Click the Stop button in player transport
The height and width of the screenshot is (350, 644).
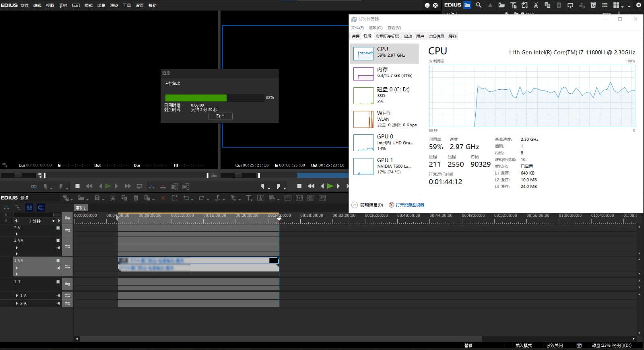(x=77, y=186)
